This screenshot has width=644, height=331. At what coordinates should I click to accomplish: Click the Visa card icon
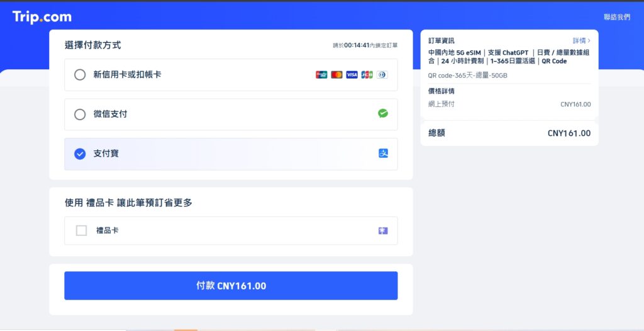[x=352, y=75]
